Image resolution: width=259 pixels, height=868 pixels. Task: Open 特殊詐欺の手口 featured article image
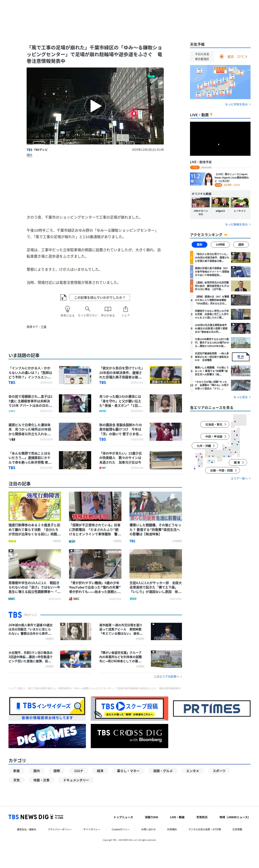tap(95, 507)
